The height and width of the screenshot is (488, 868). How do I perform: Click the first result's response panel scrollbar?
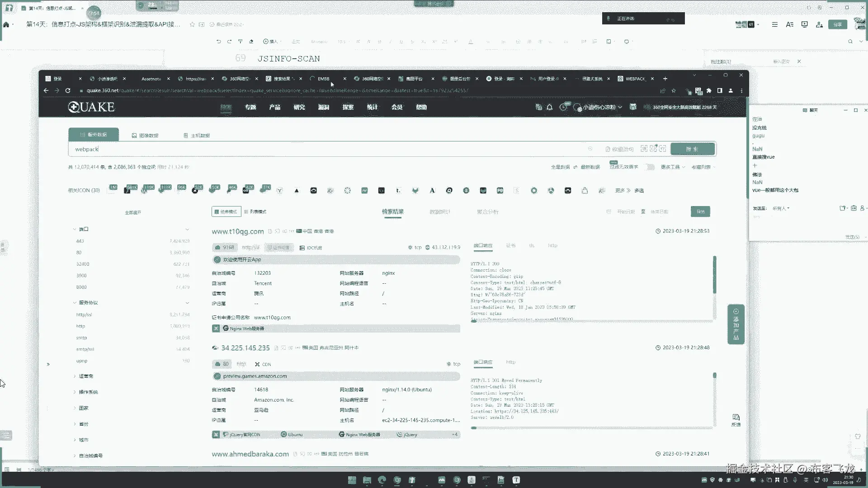coord(714,275)
